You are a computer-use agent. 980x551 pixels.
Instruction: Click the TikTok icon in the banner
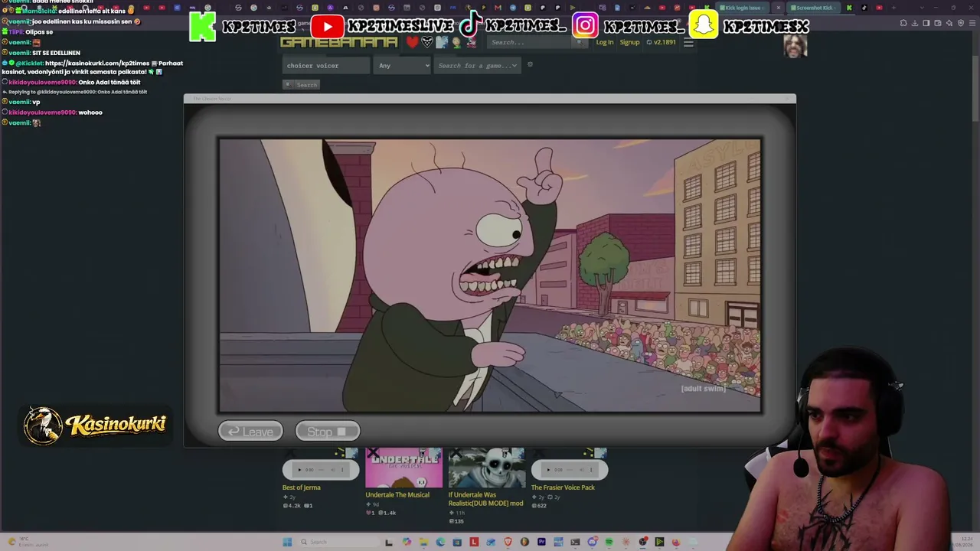tap(470, 25)
